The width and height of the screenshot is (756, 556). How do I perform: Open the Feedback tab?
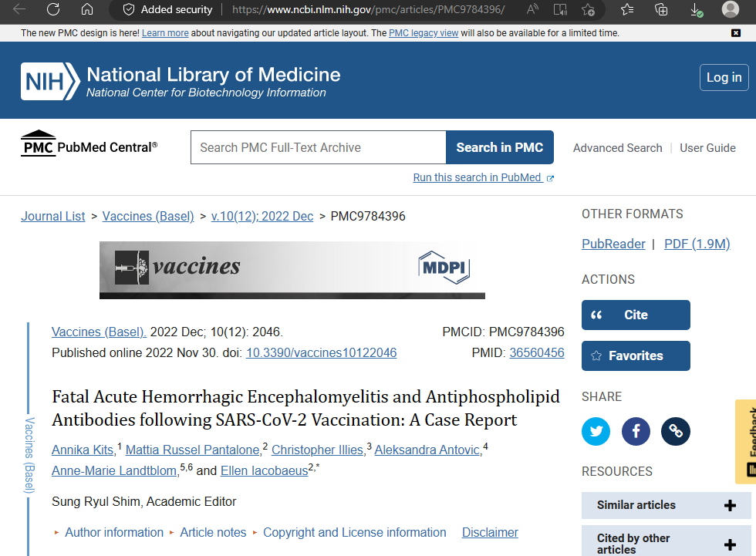(x=747, y=441)
